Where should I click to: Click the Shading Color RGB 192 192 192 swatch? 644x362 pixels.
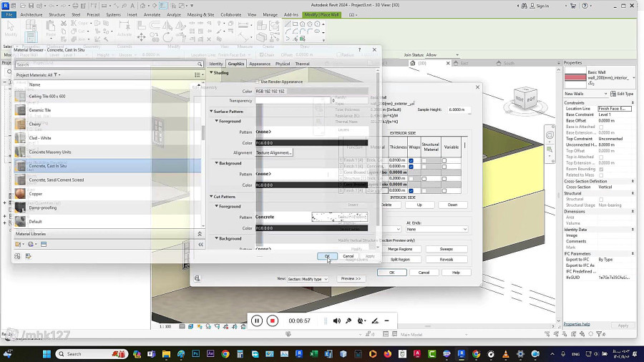tap(312, 91)
